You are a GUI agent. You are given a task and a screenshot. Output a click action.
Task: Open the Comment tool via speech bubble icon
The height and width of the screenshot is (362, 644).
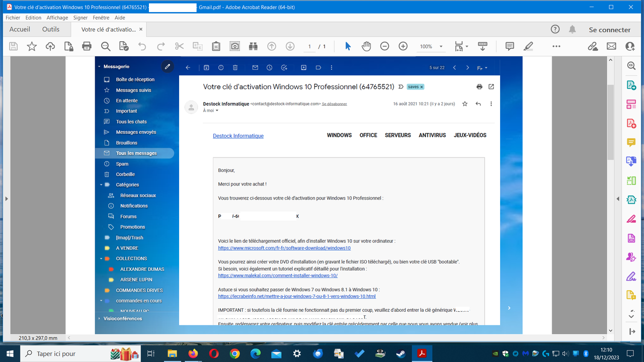(x=509, y=46)
